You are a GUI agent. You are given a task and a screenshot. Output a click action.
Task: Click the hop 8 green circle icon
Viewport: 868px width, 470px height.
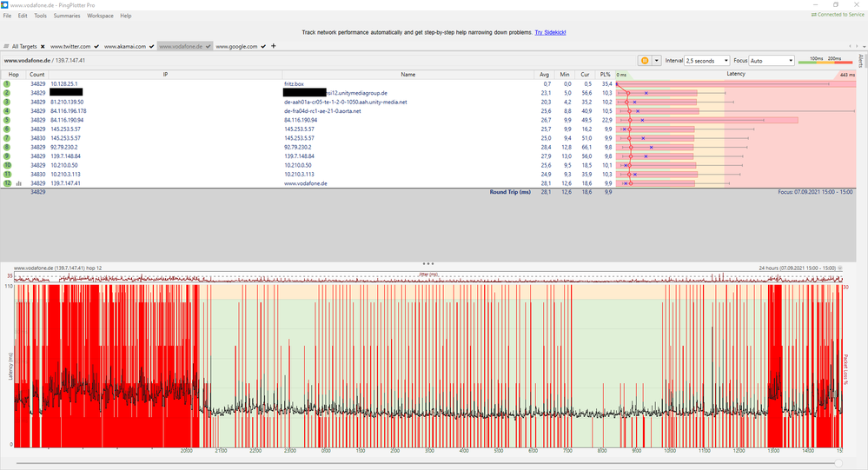(x=7, y=148)
